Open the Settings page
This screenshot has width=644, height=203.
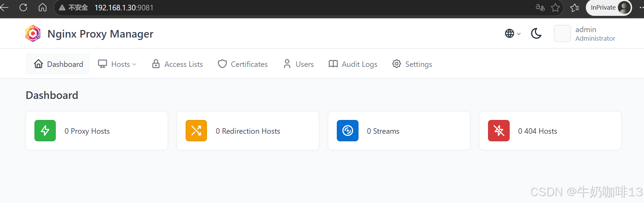tap(412, 64)
